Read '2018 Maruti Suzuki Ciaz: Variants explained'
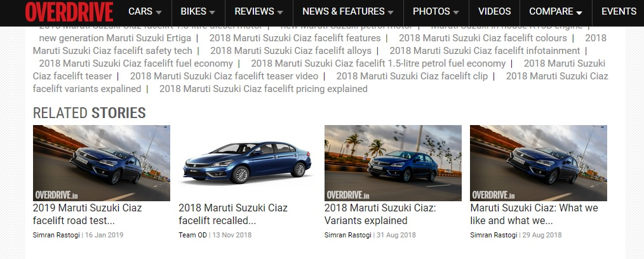The image size is (644, 259). 380,215
